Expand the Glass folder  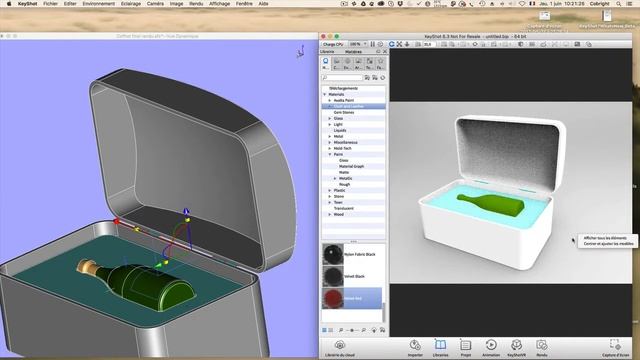click(x=330, y=118)
